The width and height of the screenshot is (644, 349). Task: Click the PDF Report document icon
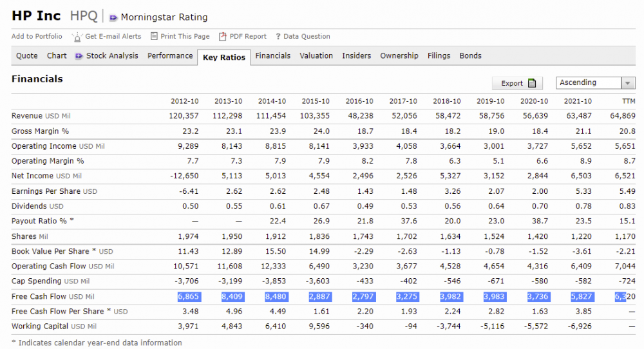[223, 37]
